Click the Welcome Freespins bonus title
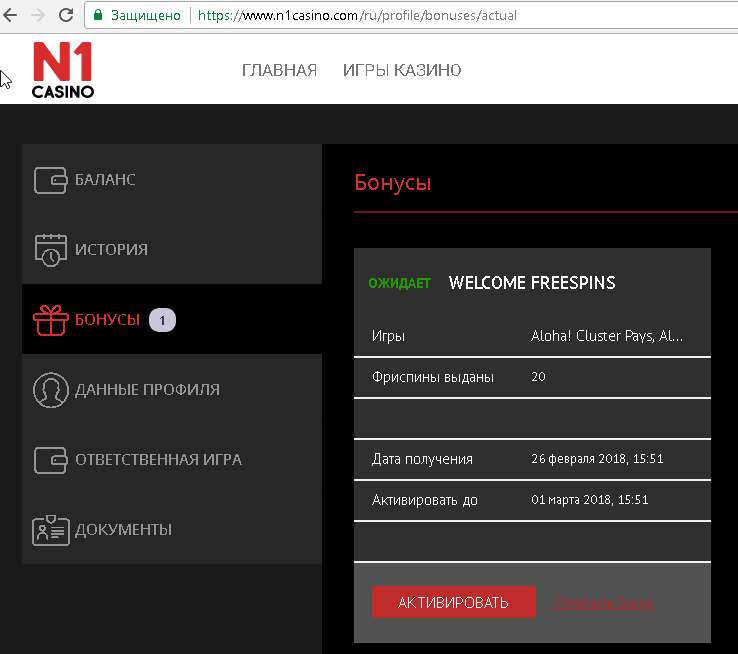The width and height of the screenshot is (738, 654). pos(532,283)
